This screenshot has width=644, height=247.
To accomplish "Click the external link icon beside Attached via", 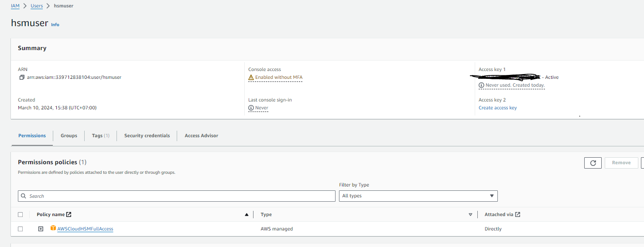I will point(517,214).
